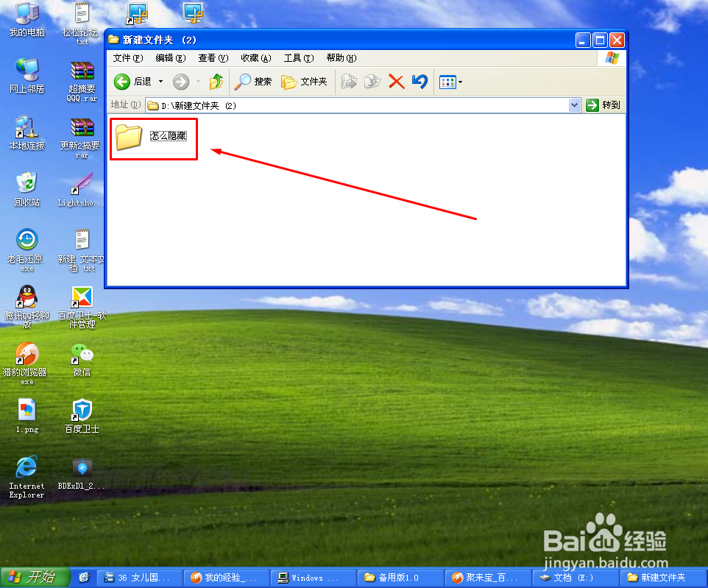This screenshot has width=708, height=588.
Task: Select 回收站 recycle bin icon
Action: 26,190
